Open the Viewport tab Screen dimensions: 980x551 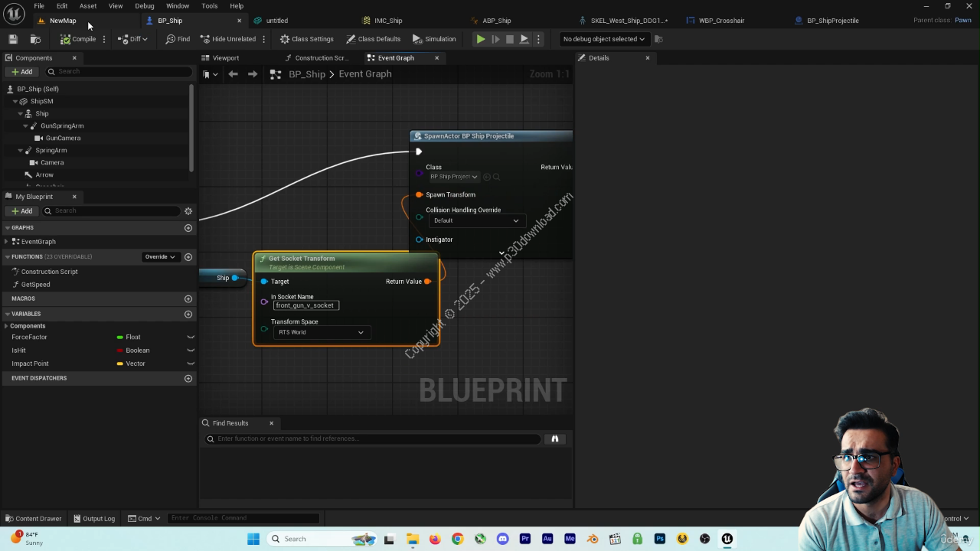point(226,58)
